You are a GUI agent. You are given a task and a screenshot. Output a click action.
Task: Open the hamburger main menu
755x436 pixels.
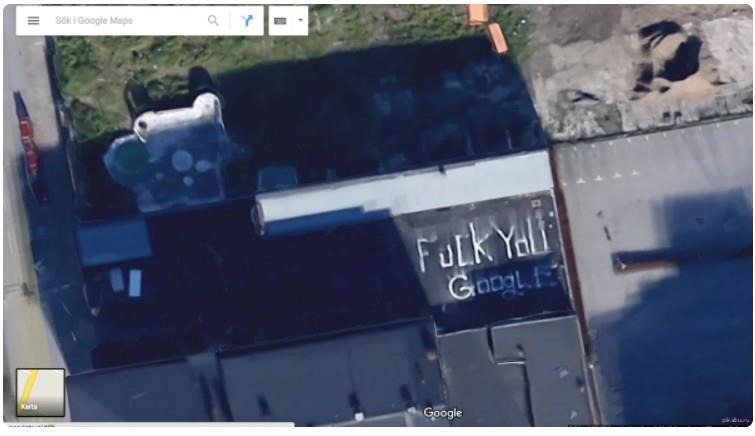tap(33, 21)
